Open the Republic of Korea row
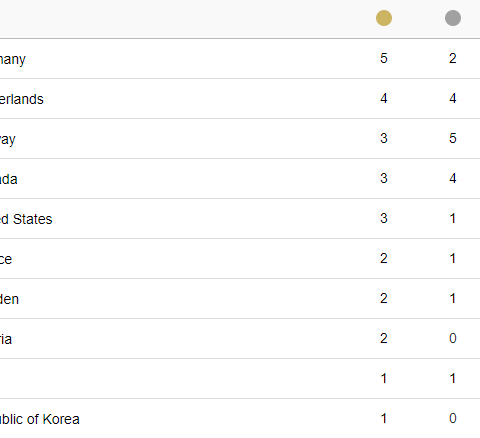Image resolution: width=480 pixels, height=438 pixels. coord(240,419)
